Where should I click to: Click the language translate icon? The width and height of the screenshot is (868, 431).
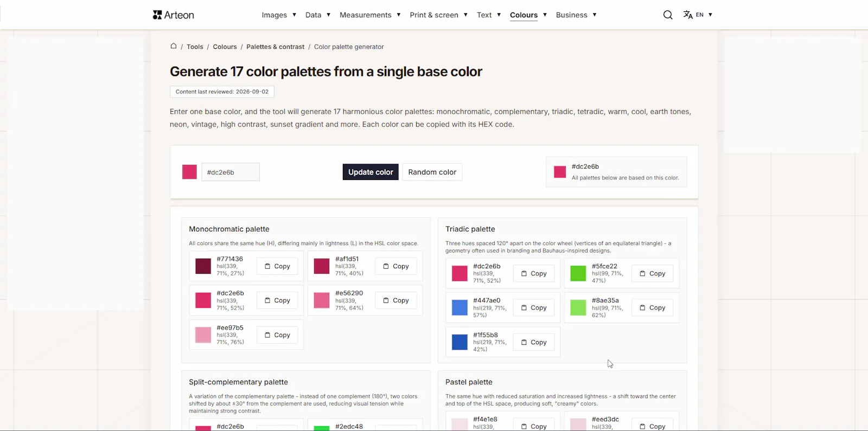click(x=688, y=15)
